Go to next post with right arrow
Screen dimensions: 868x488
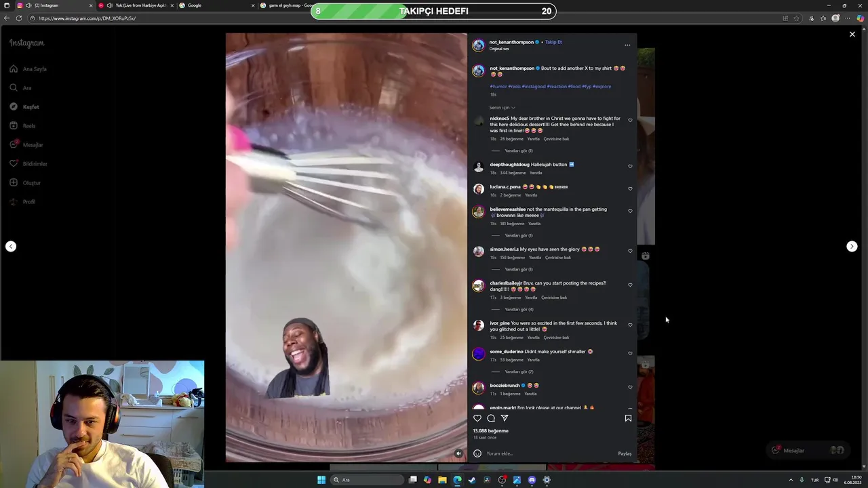[x=852, y=247]
